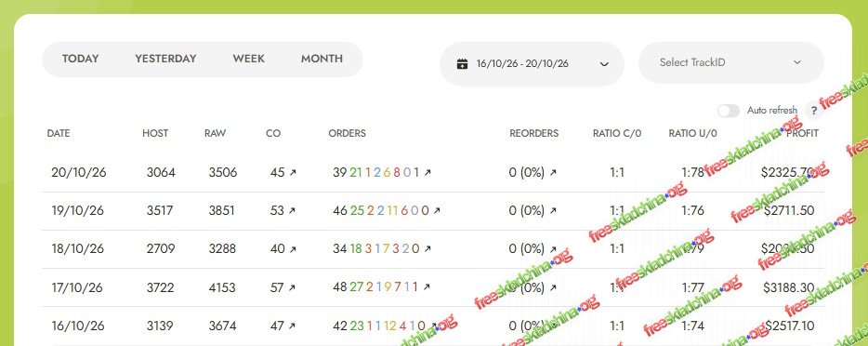Open the Select TrackID dropdown
The height and width of the screenshot is (346, 868).
pos(730,62)
